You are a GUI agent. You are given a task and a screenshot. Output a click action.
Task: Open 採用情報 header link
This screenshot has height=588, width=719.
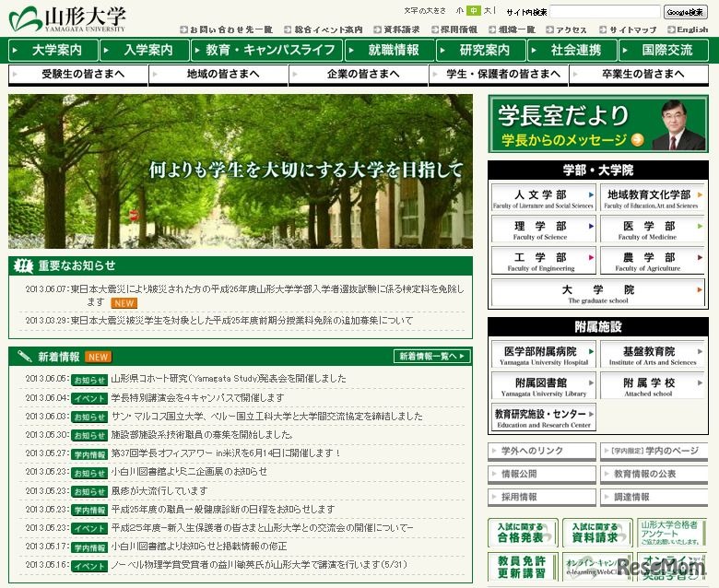click(x=454, y=29)
